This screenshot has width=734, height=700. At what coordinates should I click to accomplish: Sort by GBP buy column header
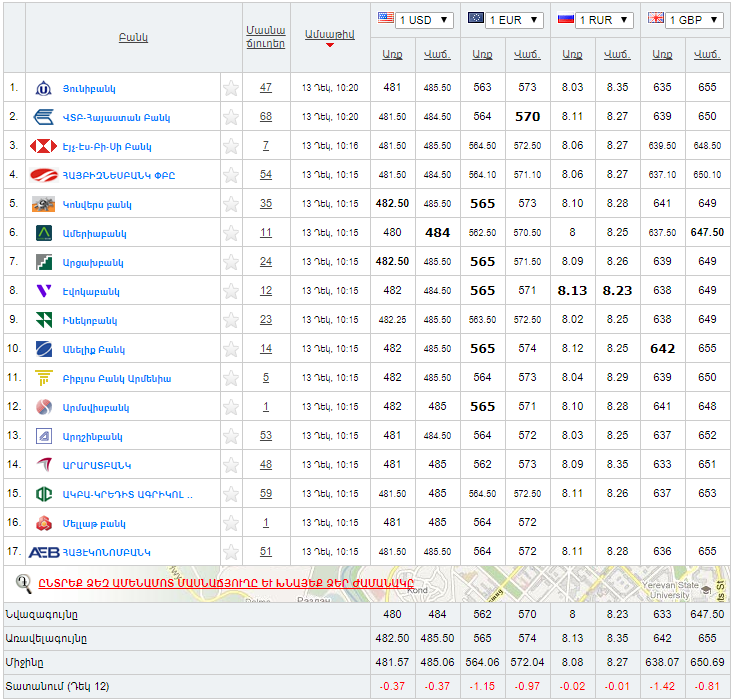pyautogui.click(x=662, y=54)
